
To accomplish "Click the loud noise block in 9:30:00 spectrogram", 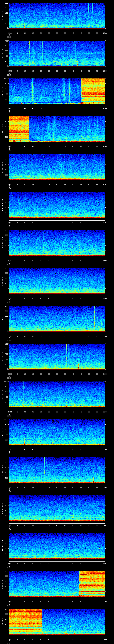I will tap(26, 621).
